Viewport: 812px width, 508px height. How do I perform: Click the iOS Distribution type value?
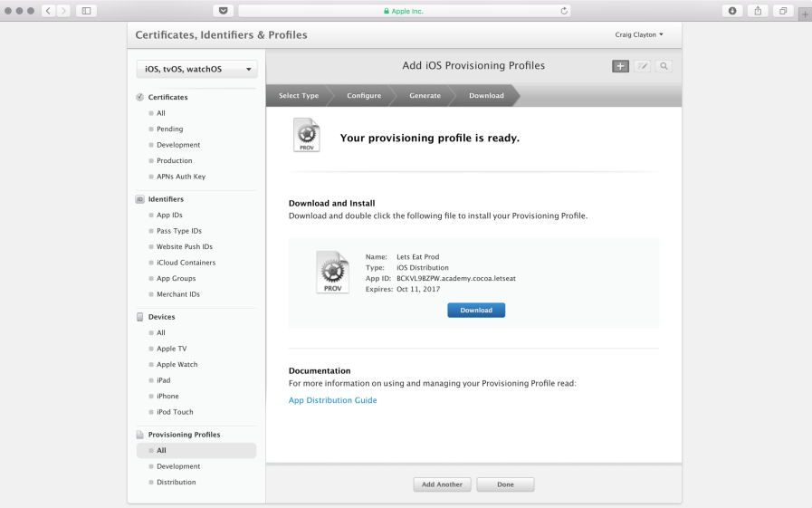pyautogui.click(x=423, y=268)
